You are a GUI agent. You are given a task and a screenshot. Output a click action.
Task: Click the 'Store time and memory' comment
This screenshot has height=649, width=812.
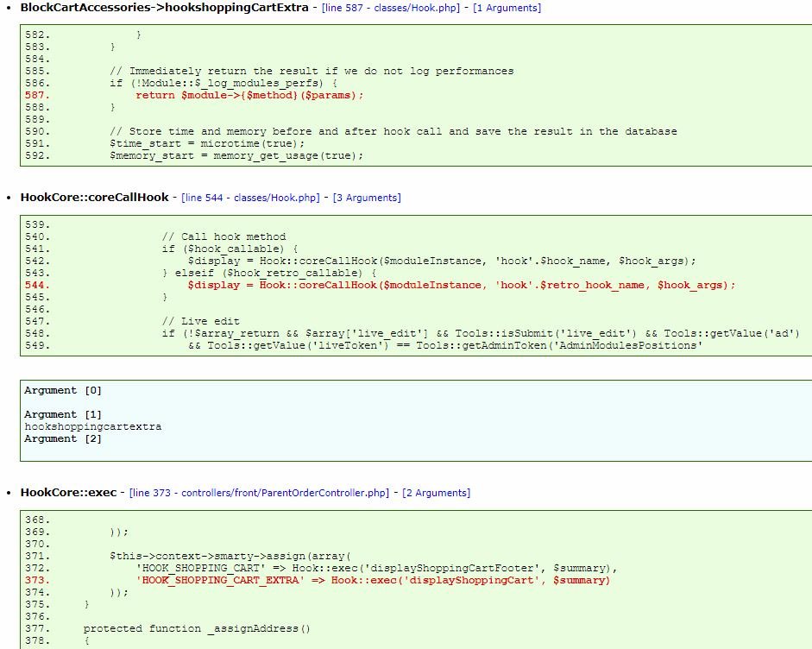tap(393, 131)
